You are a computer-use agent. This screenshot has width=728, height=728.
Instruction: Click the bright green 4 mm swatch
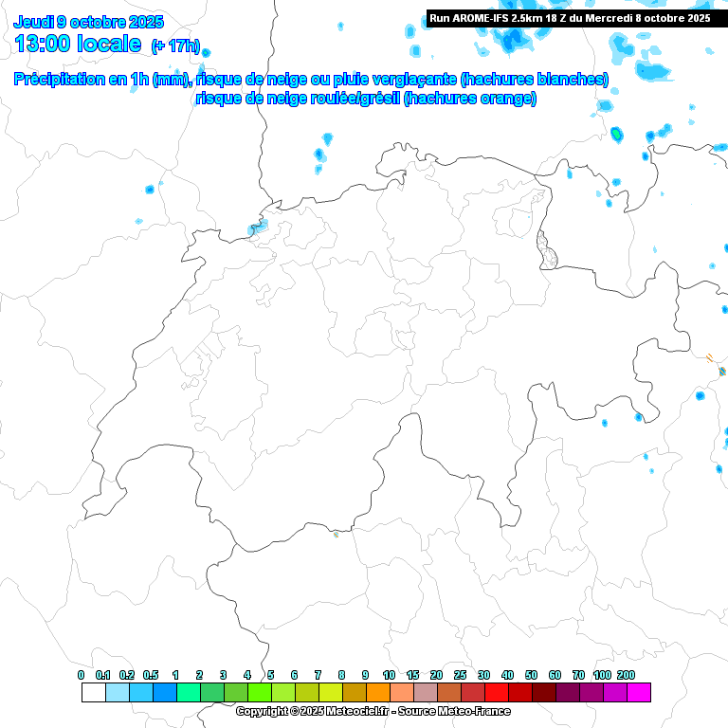pos(259,693)
